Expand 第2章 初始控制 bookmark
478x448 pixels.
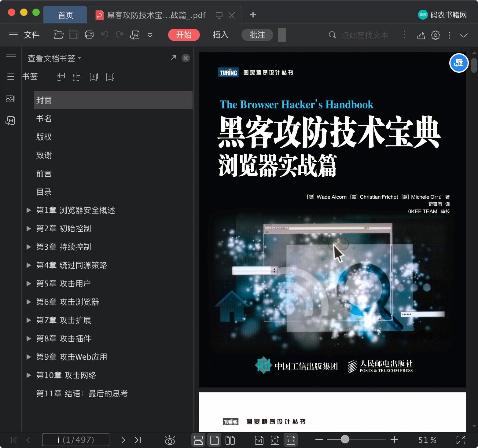point(29,229)
